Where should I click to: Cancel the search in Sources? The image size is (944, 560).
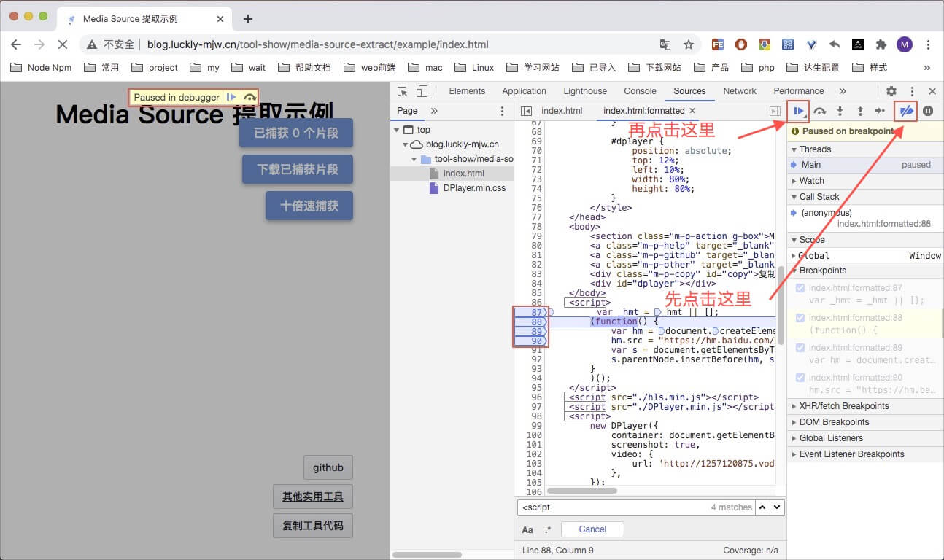tap(592, 529)
